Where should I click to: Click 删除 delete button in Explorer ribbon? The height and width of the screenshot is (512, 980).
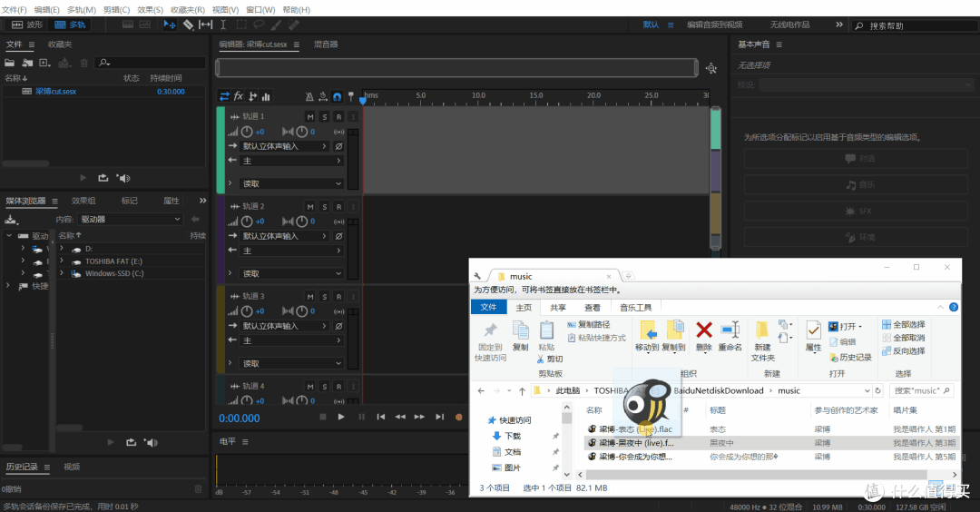[x=704, y=337]
